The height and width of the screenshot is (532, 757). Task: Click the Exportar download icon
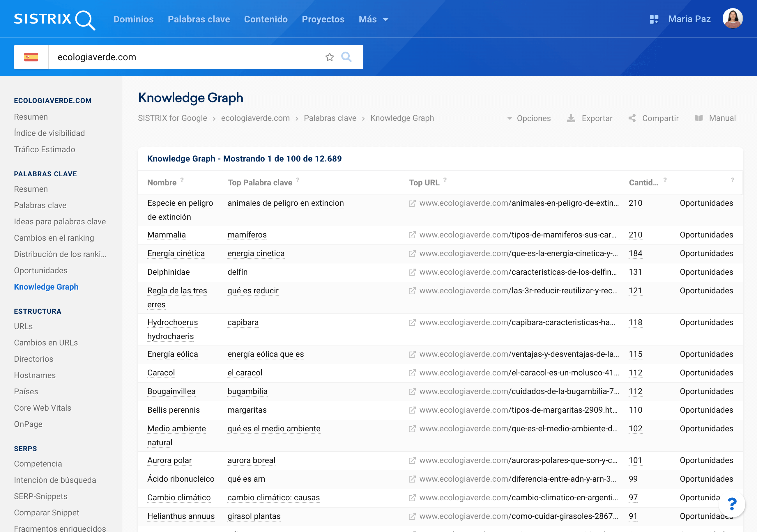(x=571, y=118)
